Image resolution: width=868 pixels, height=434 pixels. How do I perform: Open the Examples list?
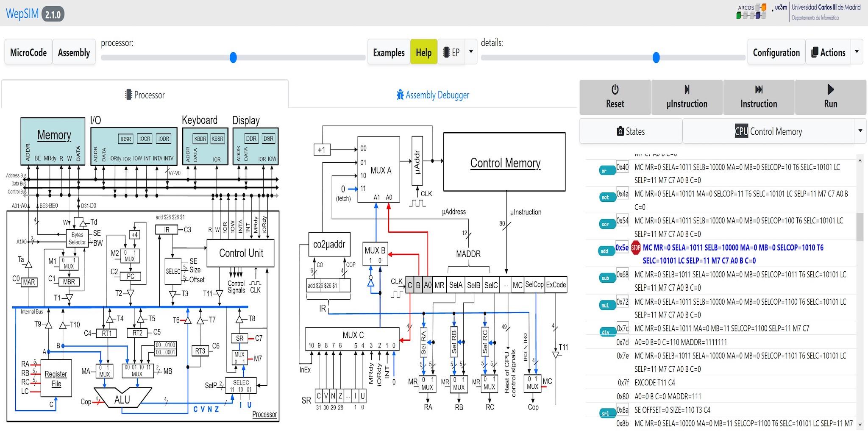[x=389, y=52]
